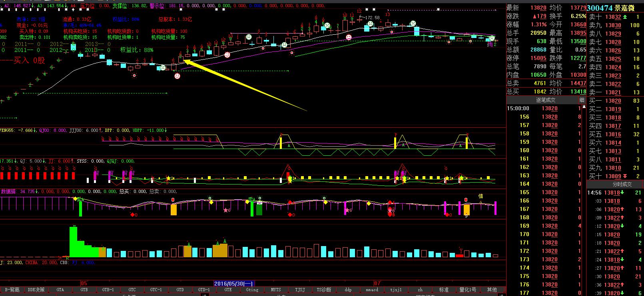The height and width of the screenshot is (296, 644).
Task: Select the 量化1号 tab
Action: click(468, 290)
